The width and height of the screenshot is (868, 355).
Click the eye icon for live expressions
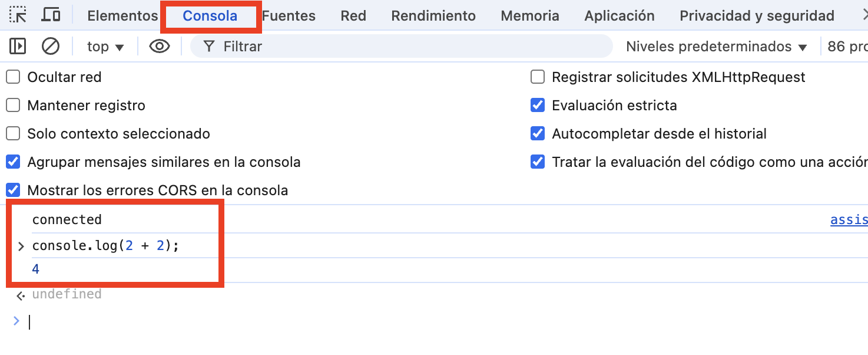(x=159, y=46)
